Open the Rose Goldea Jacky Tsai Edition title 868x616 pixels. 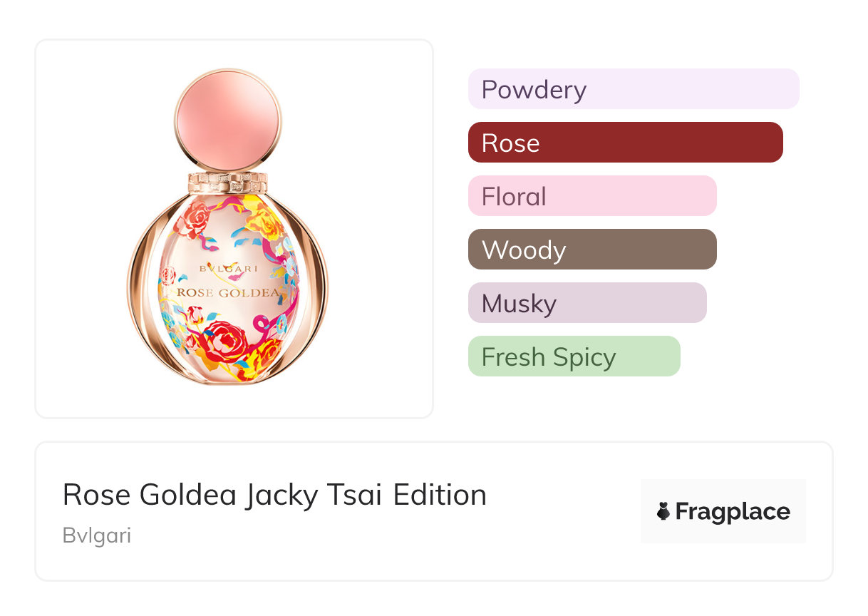tap(274, 495)
